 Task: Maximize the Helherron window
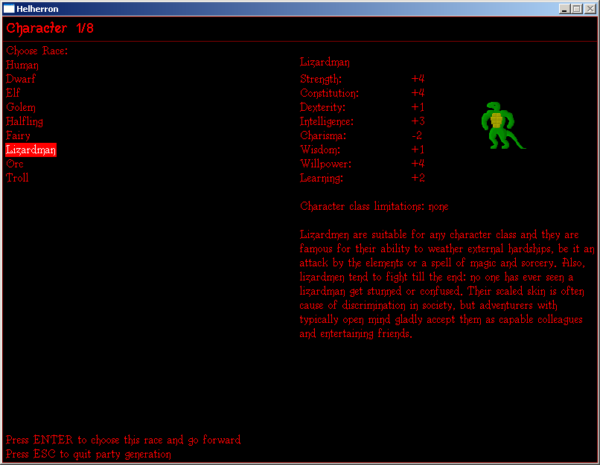pyautogui.click(x=575, y=8)
